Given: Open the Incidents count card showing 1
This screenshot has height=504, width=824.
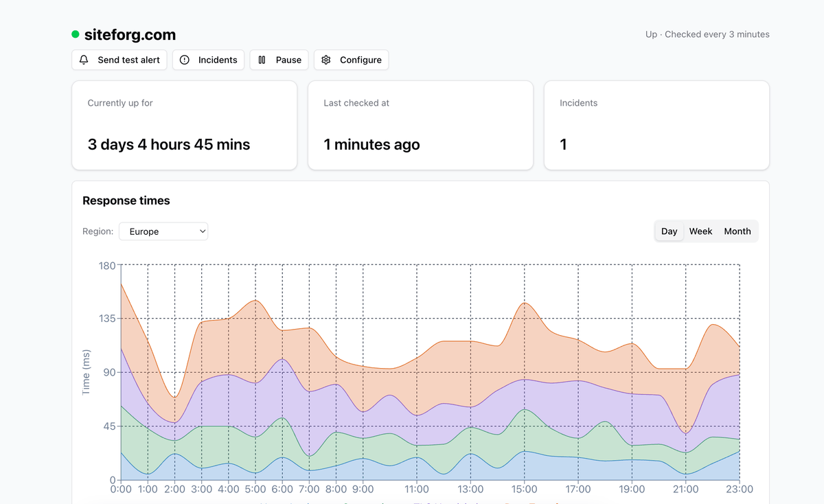Looking at the screenshot, I should (656, 125).
